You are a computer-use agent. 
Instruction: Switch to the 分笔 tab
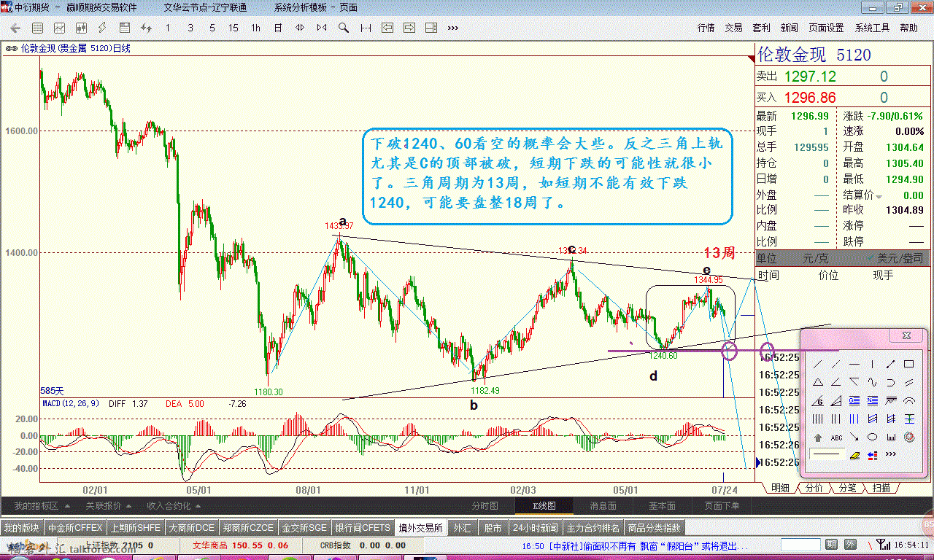847,488
